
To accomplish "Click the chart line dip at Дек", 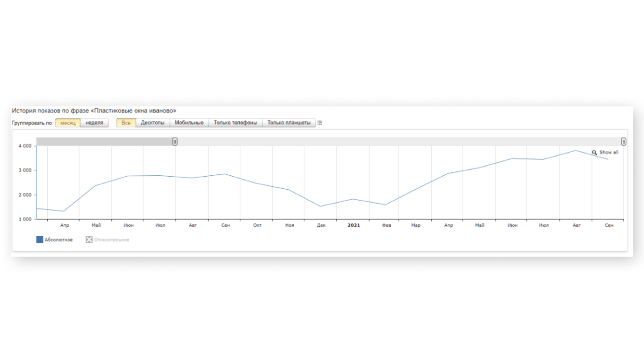I will (321, 206).
